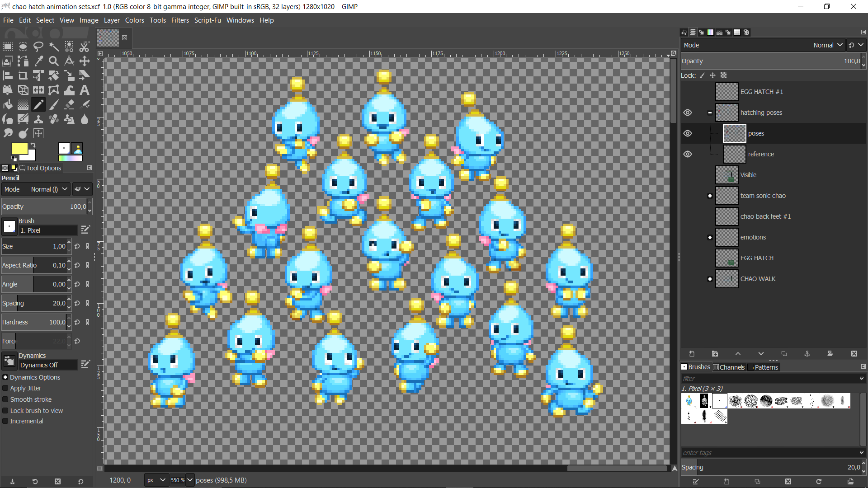Expand the CHAO WALK layer group
The image size is (868, 488).
click(710, 279)
